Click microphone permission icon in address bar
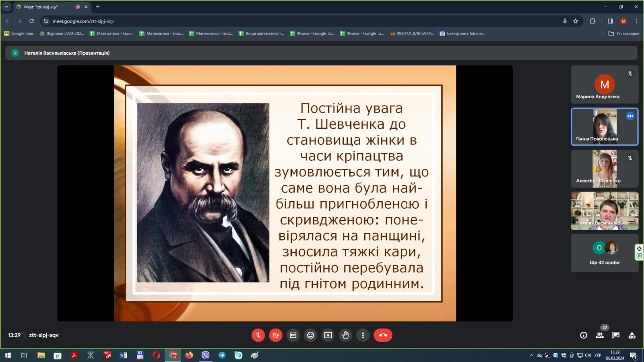644x362 pixels. [x=565, y=21]
